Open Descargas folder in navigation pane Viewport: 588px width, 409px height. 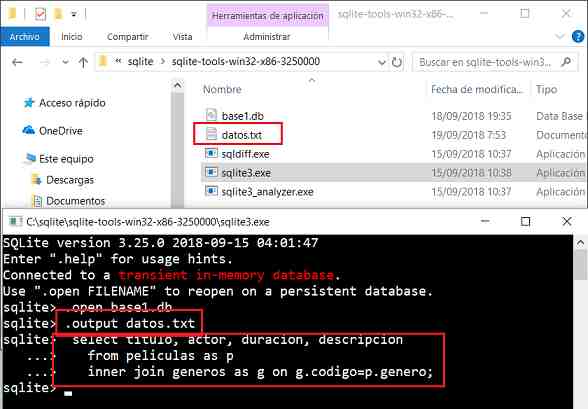click(x=70, y=180)
